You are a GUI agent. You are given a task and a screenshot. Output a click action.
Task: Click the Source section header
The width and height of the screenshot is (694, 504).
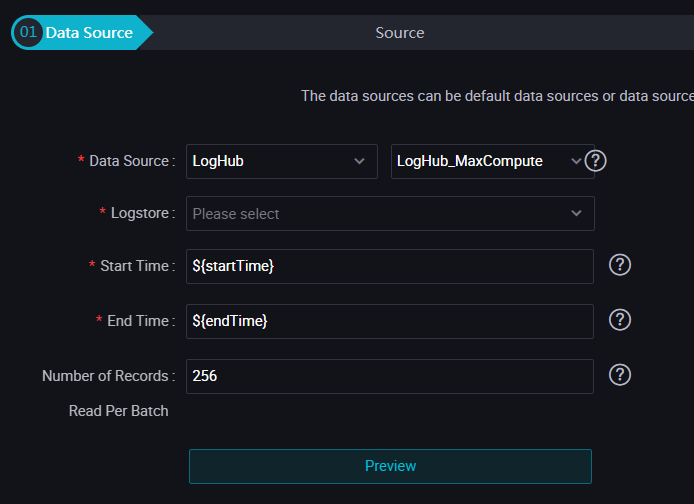click(400, 32)
